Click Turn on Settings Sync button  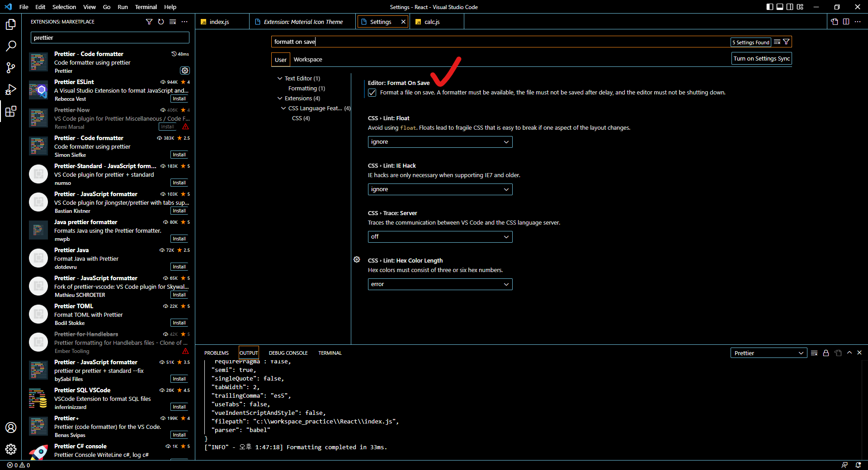click(x=762, y=59)
